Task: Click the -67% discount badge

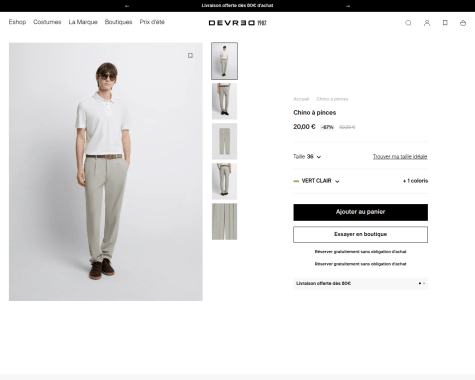Action: [327, 127]
